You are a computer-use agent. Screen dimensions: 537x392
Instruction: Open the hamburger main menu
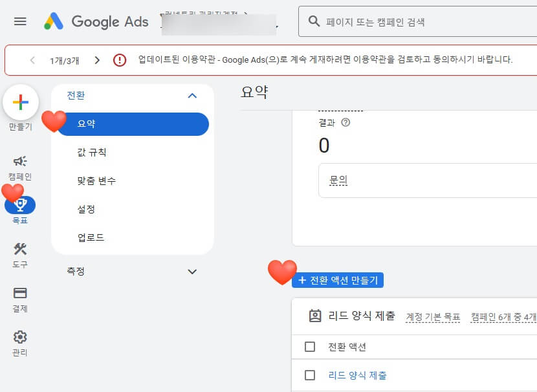(x=20, y=21)
